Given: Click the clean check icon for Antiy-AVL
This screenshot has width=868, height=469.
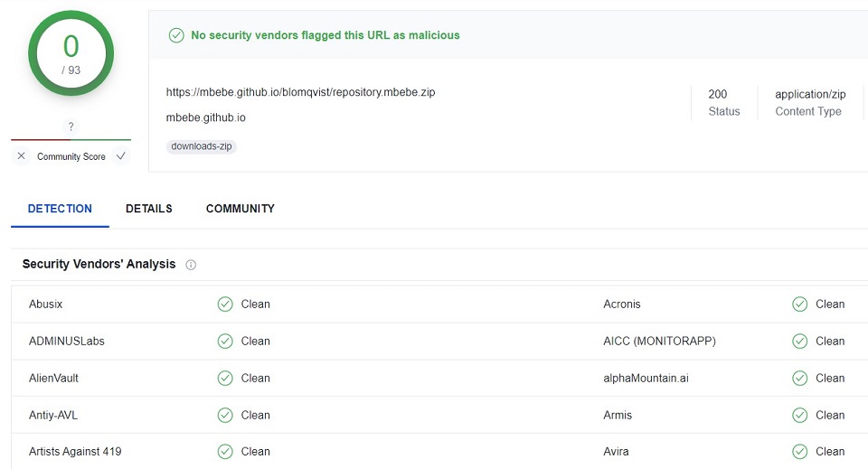Looking at the screenshot, I should point(225,415).
